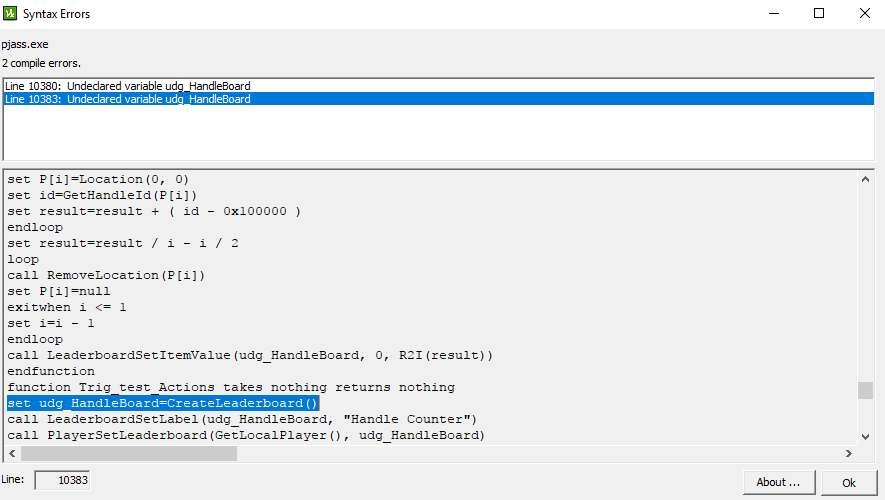Click the horizontal scroll-left arrow
Viewport: 885px width, 500px height.
coord(12,453)
